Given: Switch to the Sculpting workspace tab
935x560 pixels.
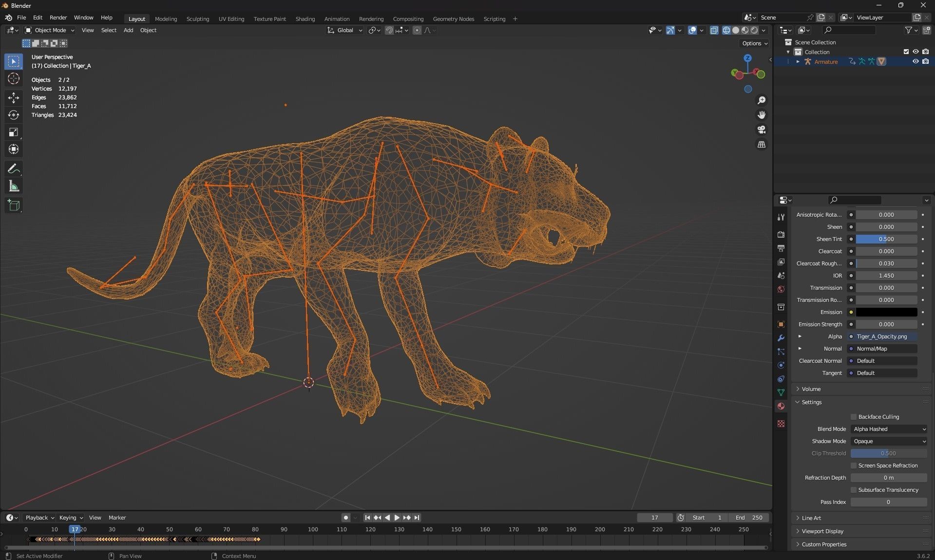Looking at the screenshot, I should (x=198, y=19).
